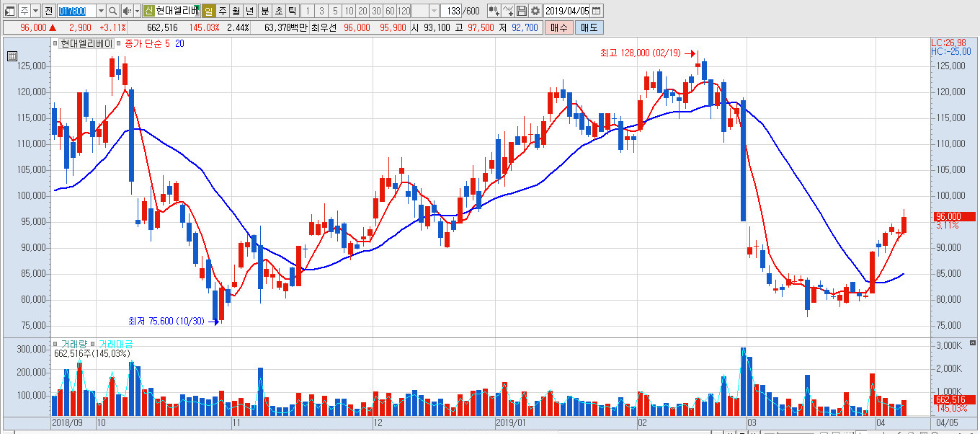
Task: Click the add line tool icon
Action: [508, 11]
